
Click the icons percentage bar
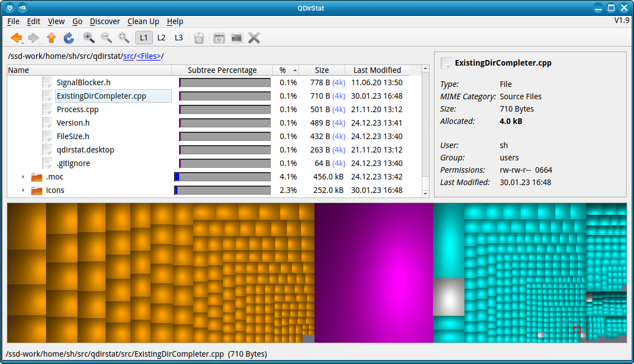222,190
